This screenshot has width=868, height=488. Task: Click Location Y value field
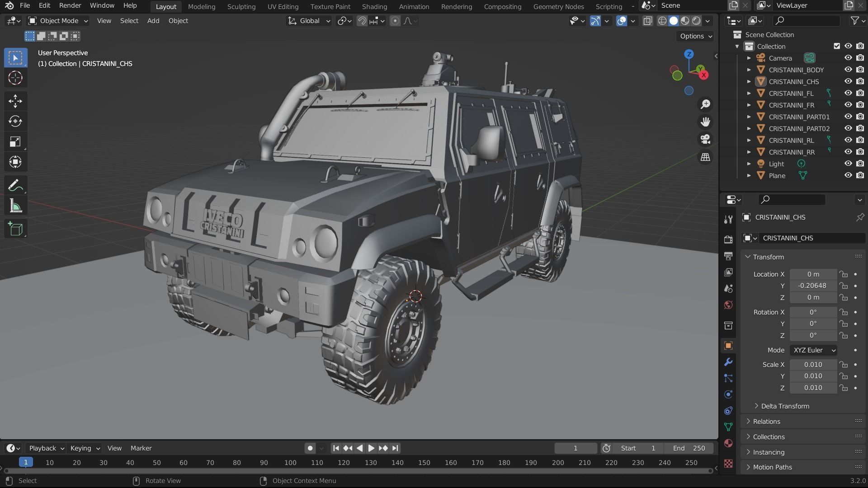coord(813,286)
